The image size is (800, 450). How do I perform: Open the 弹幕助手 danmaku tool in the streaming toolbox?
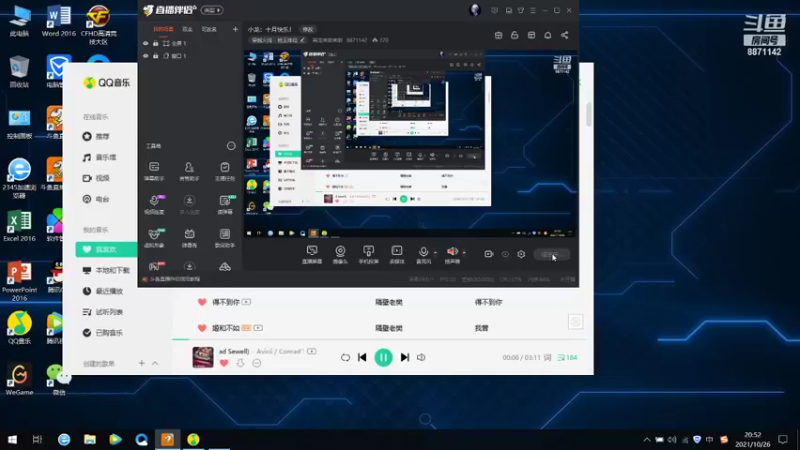click(154, 171)
